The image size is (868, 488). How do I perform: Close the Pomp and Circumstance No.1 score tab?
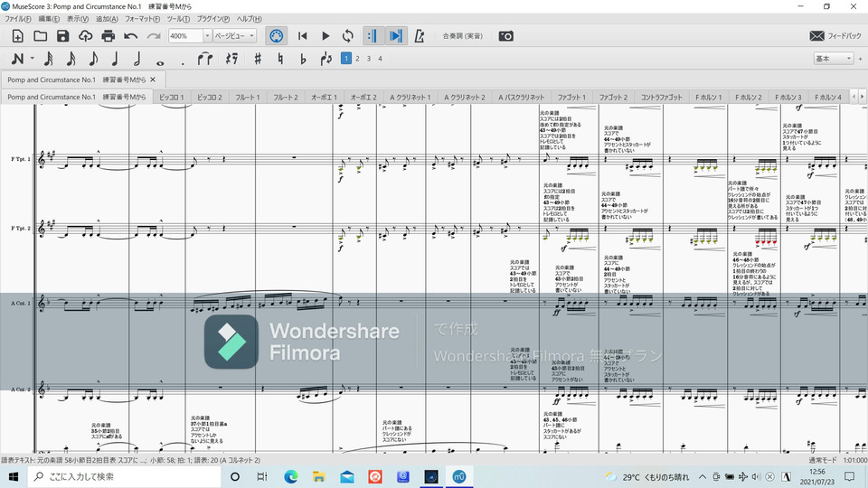coord(153,80)
